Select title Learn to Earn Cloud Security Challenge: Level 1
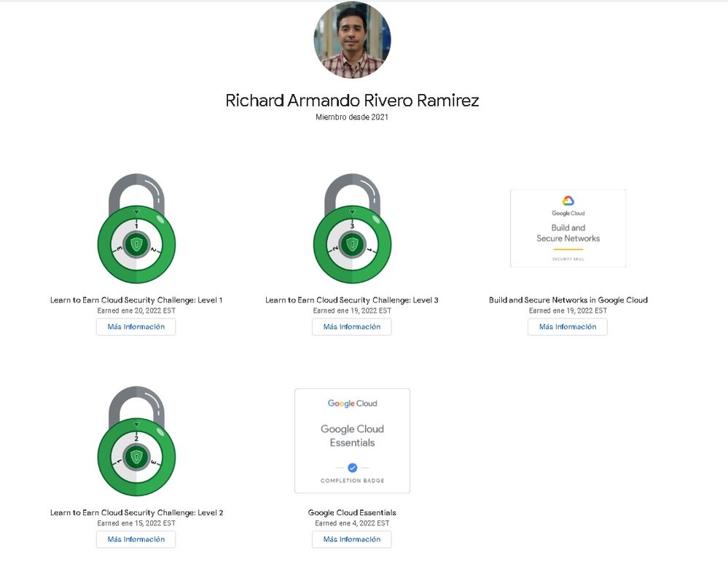 [x=136, y=300]
